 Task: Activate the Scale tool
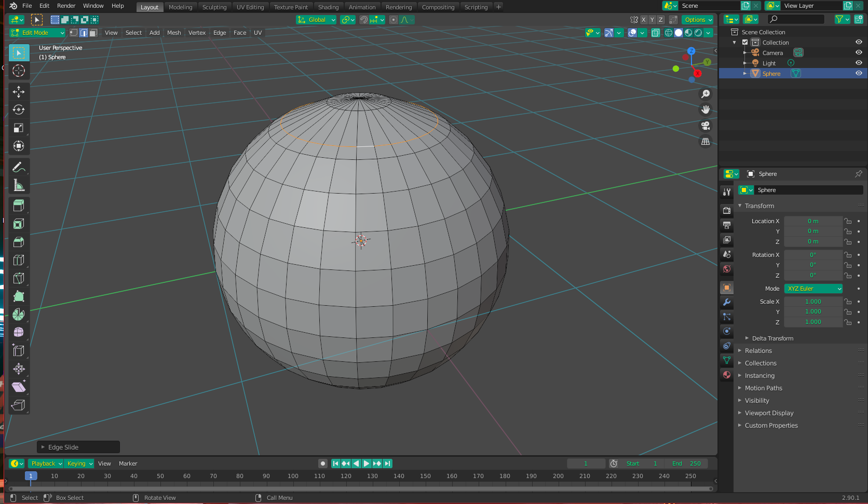coord(19,128)
